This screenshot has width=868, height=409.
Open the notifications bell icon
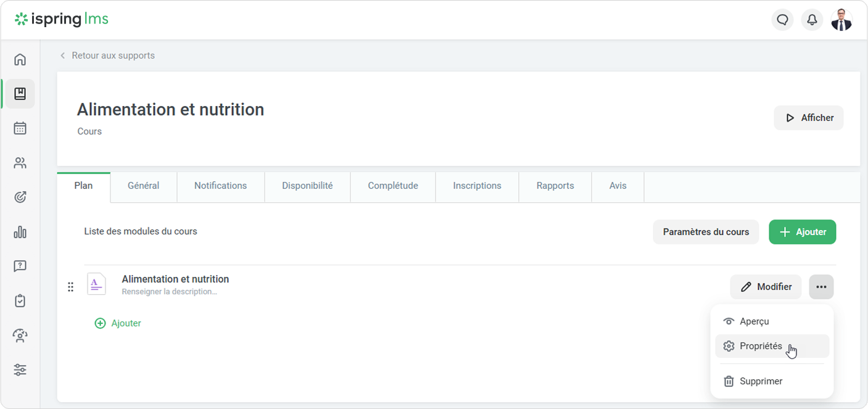812,20
